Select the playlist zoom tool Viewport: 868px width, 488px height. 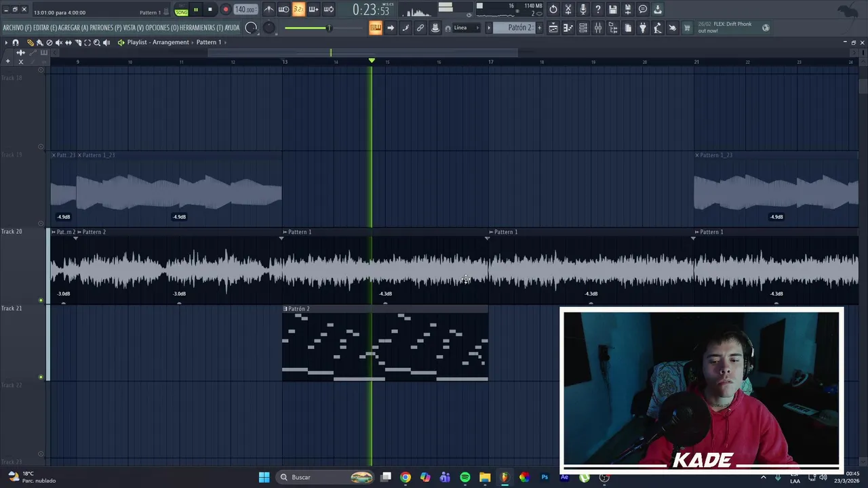(97, 42)
